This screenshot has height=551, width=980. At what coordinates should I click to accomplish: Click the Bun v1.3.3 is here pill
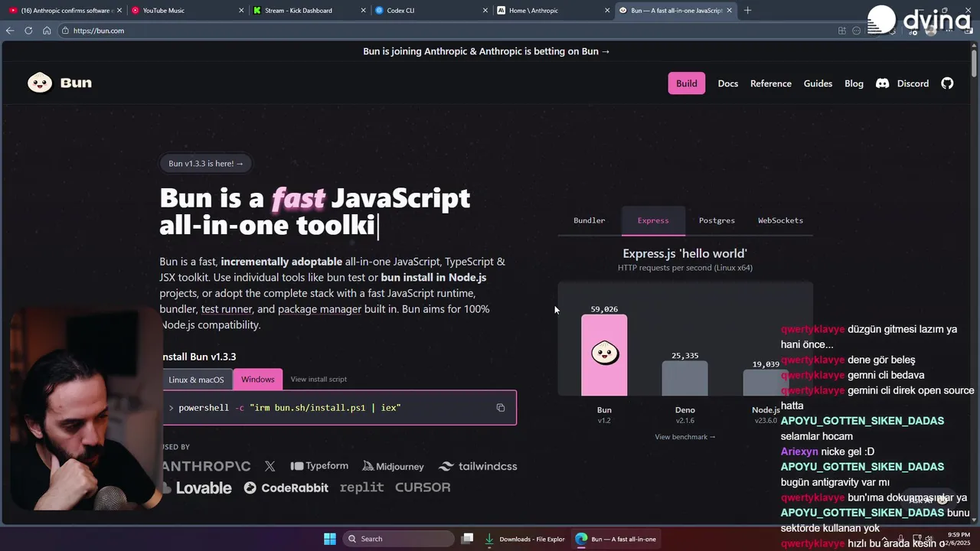[x=206, y=164]
